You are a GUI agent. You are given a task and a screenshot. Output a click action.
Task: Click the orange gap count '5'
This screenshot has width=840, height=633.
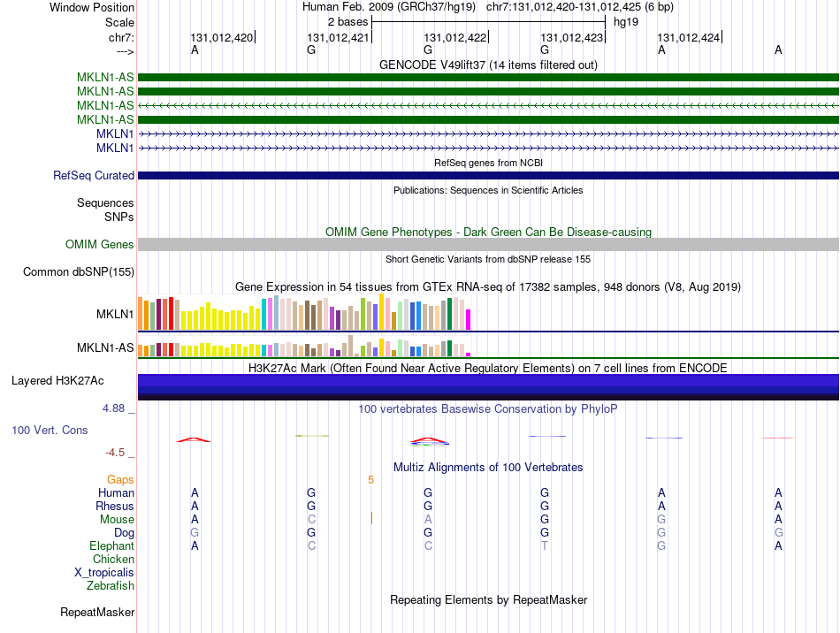pos(370,480)
